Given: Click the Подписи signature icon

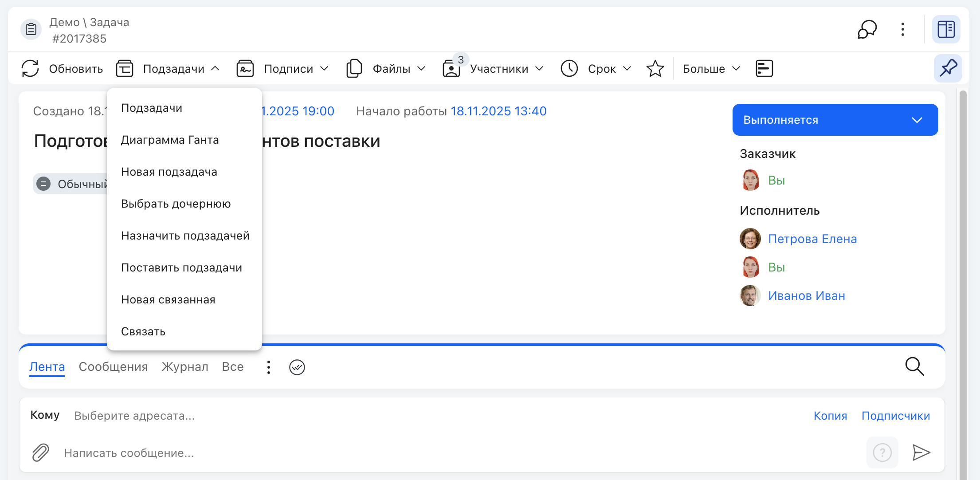Looking at the screenshot, I should coord(245,68).
